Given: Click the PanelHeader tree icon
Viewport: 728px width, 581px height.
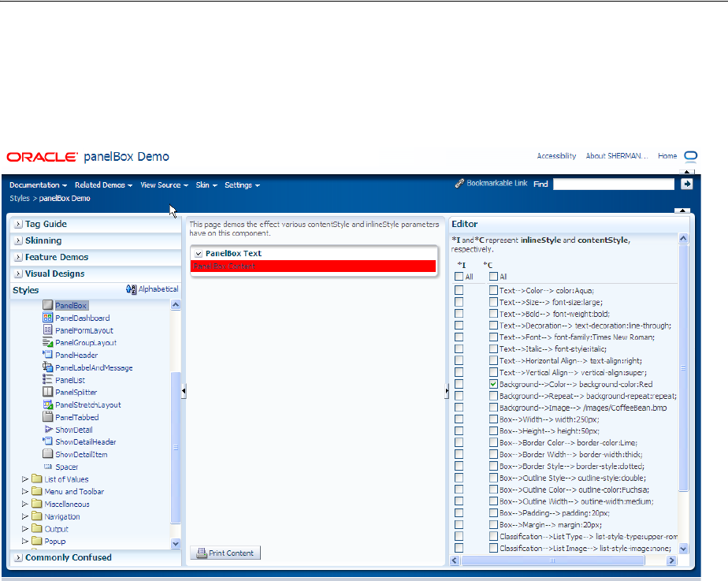Looking at the screenshot, I should (x=47, y=355).
